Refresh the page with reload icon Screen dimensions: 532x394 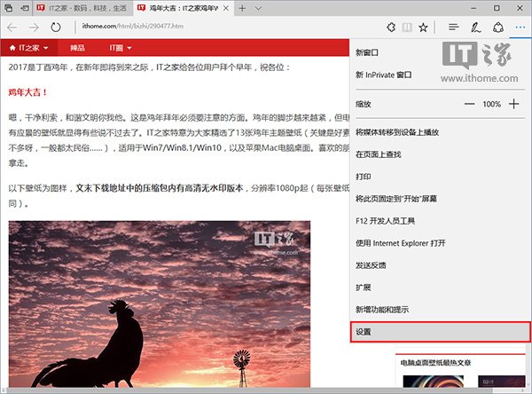56,28
